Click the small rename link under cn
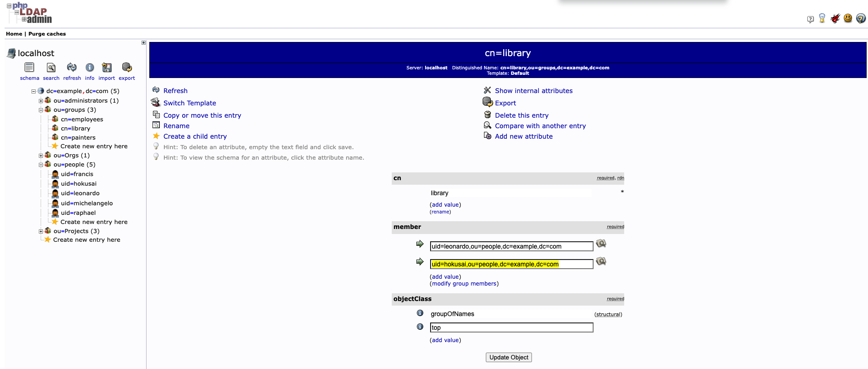868x369 pixels. pos(441,212)
